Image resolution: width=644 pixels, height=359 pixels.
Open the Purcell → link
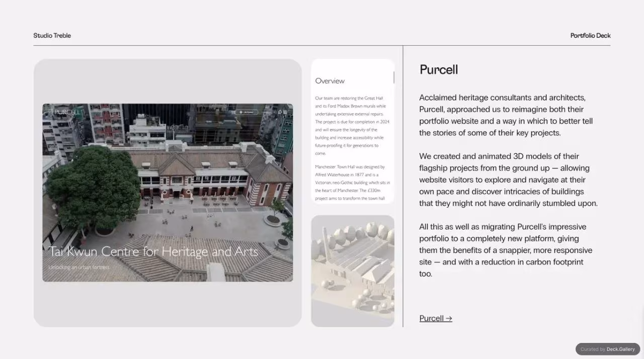436,318
